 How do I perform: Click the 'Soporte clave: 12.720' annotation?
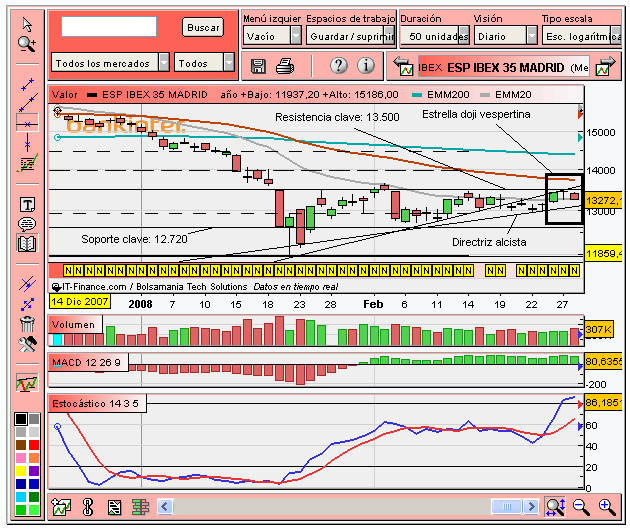(x=134, y=239)
